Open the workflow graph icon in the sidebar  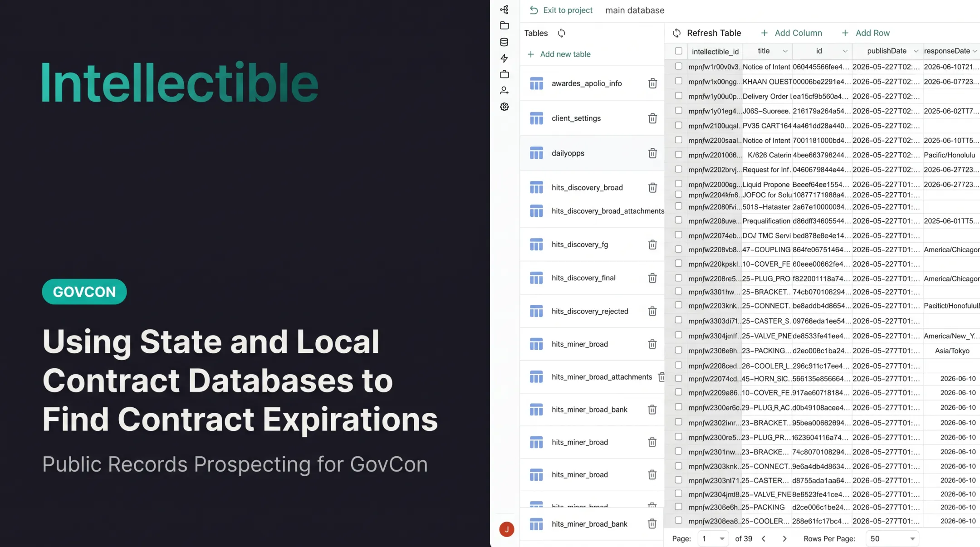[504, 10]
